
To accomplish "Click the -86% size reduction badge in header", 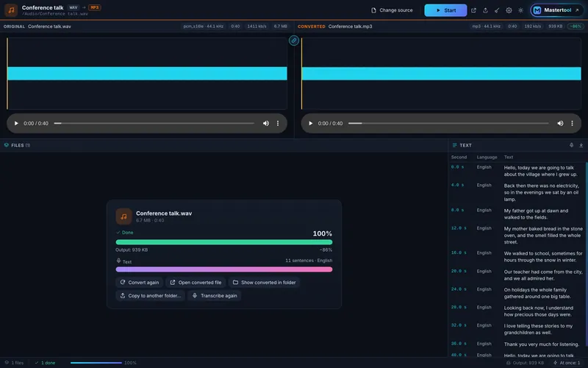I will click(x=576, y=26).
